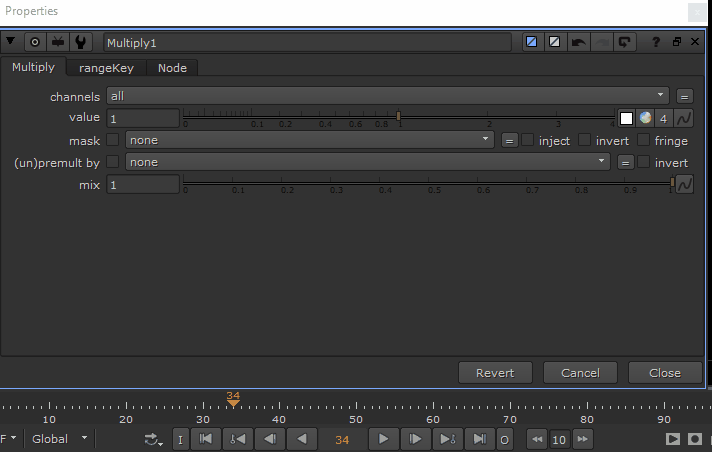Viewport: 712px width, 452px height.
Task: Play forward in the viewer timeline
Action: [x=383, y=439]
